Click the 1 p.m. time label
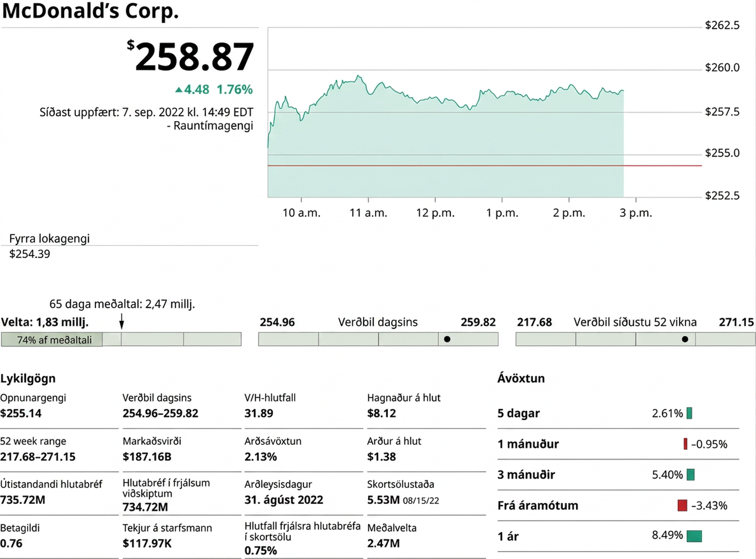756x559 pixels. pyautogui.click(x=502, y=213)
